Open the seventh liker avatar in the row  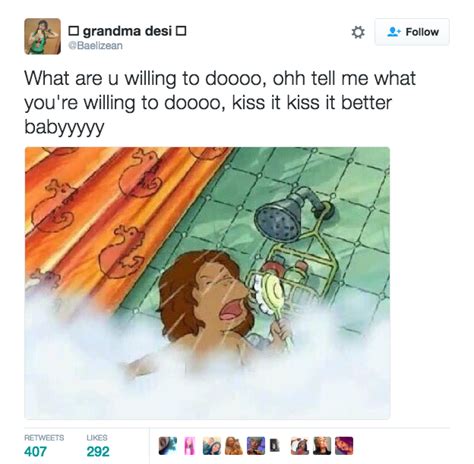pyautogui.click(x=300, y=446)
